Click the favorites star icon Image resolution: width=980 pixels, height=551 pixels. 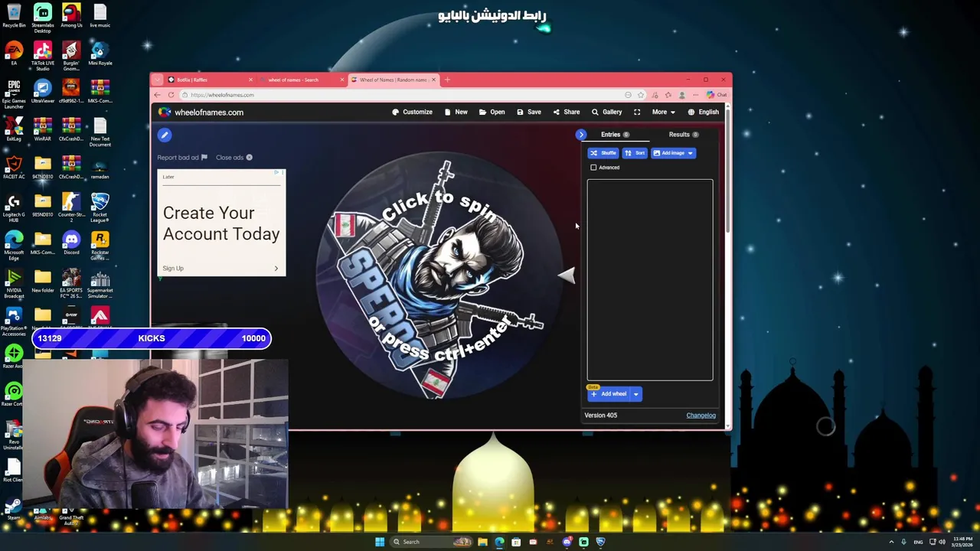pos(641,95)
